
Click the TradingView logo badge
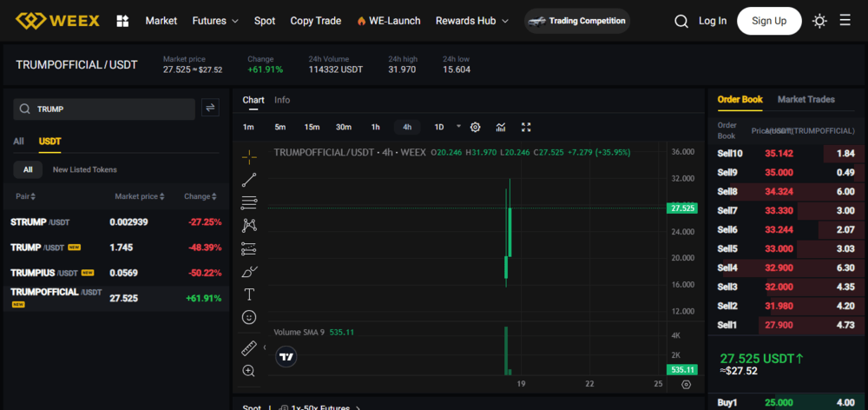(x=286, y=357)
